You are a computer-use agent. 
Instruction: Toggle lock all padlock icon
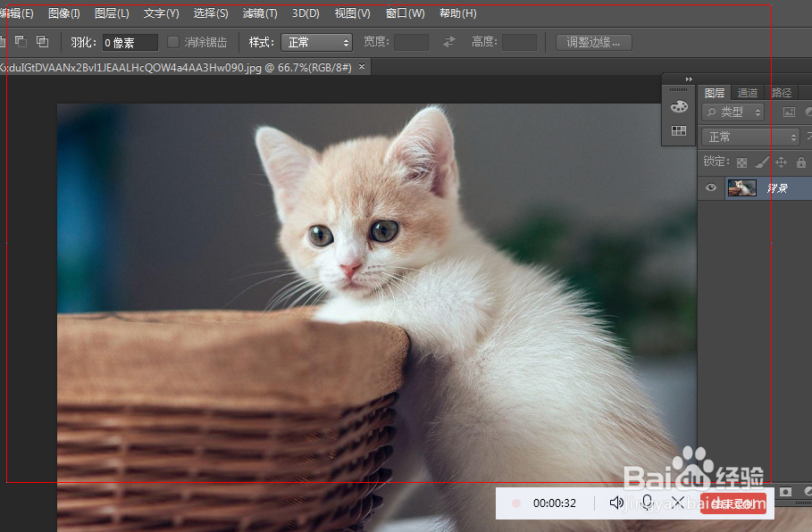(x=801, y=162)
